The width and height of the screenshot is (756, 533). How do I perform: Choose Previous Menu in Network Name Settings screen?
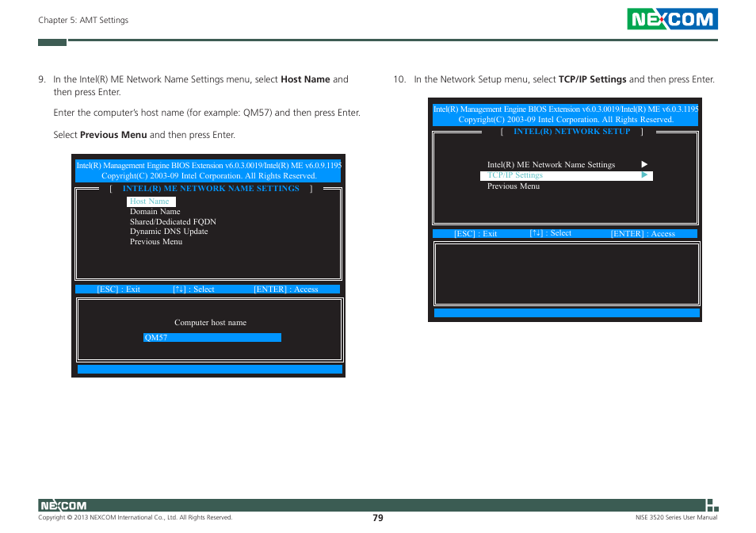(156, 242)
